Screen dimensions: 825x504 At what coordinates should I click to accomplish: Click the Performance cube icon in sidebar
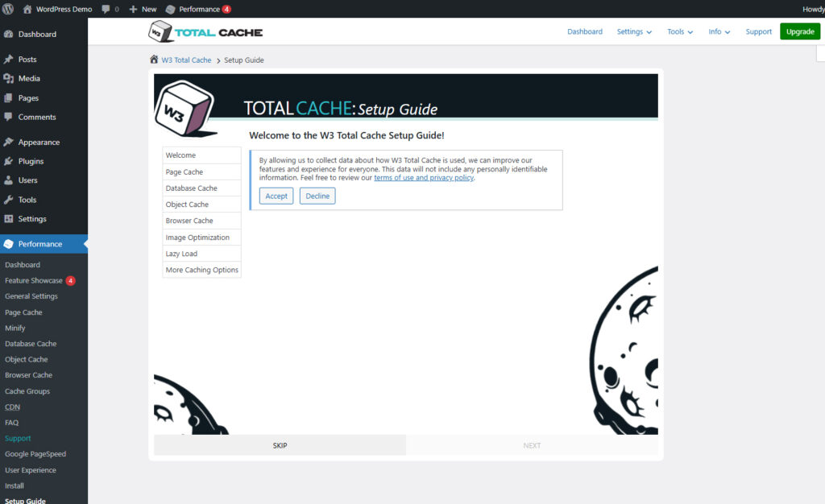8,244
